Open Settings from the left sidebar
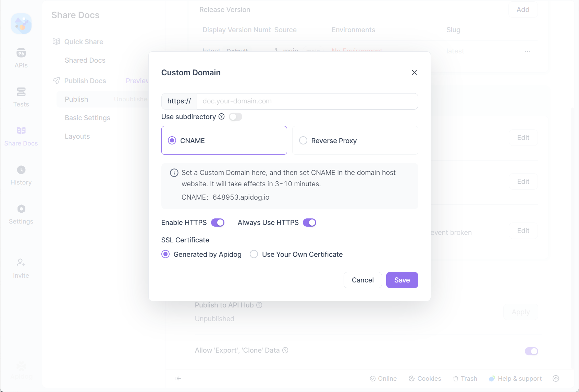The image size is (579, 392). coord(21,214)
